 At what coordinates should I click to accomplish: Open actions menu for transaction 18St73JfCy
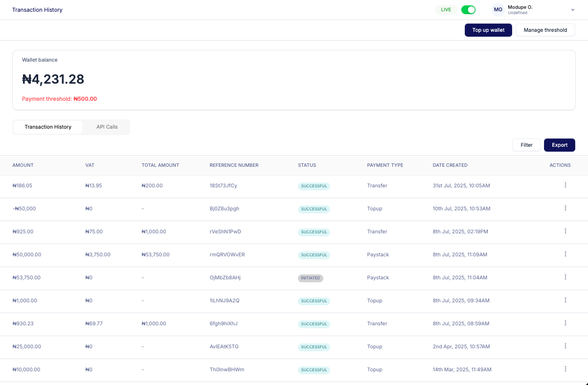click(x=565, y=185)
